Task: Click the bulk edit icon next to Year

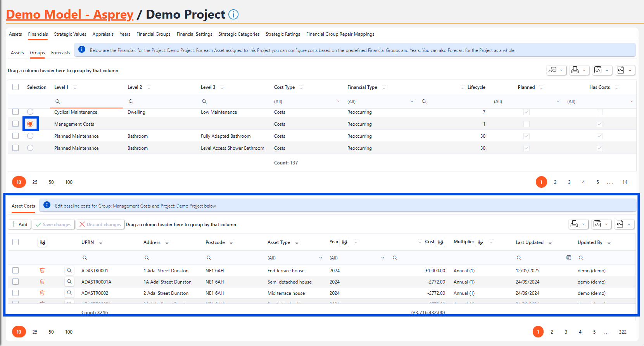Action: (x=345, y=242)
